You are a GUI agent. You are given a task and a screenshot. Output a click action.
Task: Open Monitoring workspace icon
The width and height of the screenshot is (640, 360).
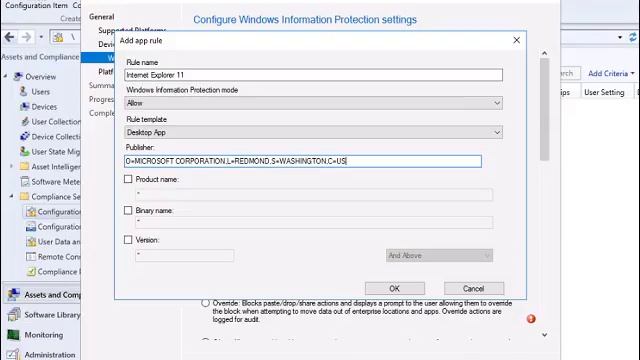13,335
